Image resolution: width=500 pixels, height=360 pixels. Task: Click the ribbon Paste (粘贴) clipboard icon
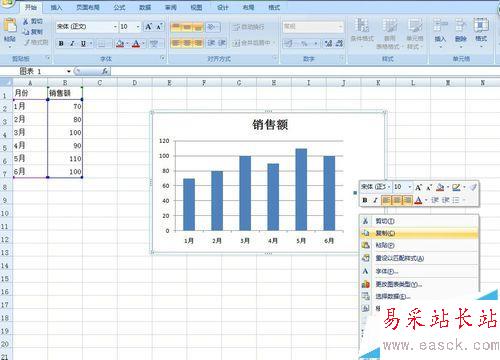tap(10, 26)
